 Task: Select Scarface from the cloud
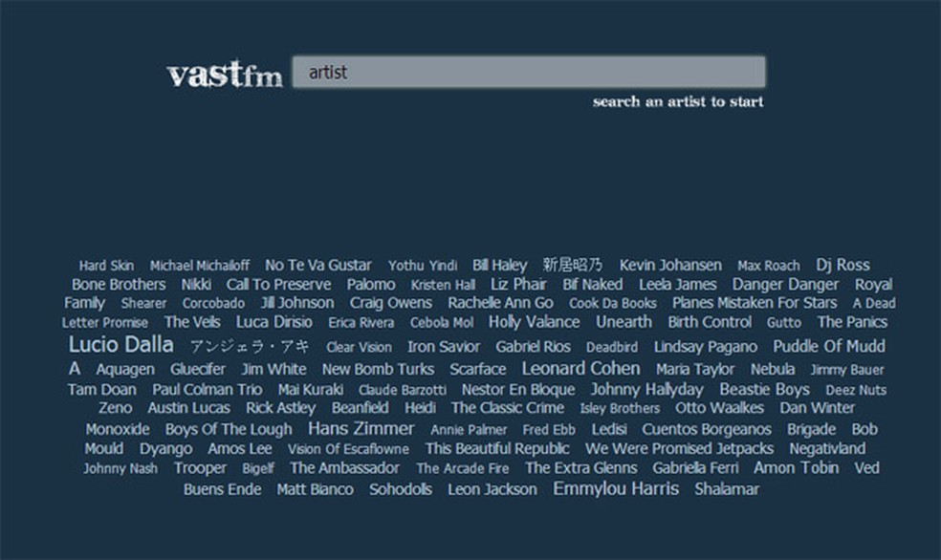pos(478,369)
